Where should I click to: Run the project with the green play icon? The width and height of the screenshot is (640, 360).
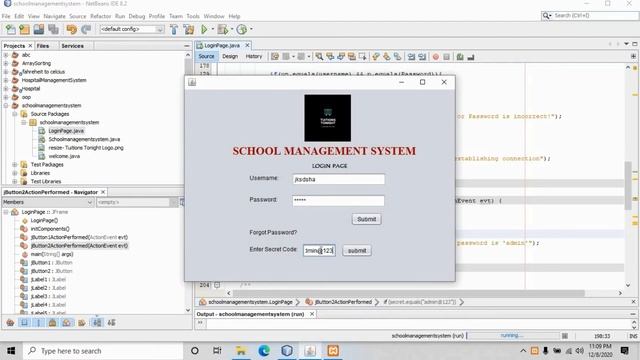tap(204, 29)
